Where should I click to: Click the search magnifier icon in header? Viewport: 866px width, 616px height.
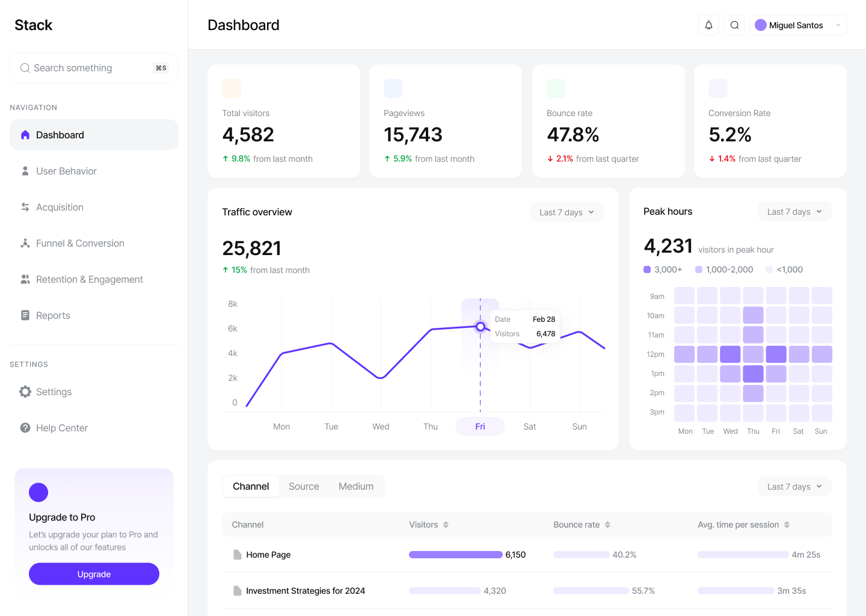click(x=734, y=25)
